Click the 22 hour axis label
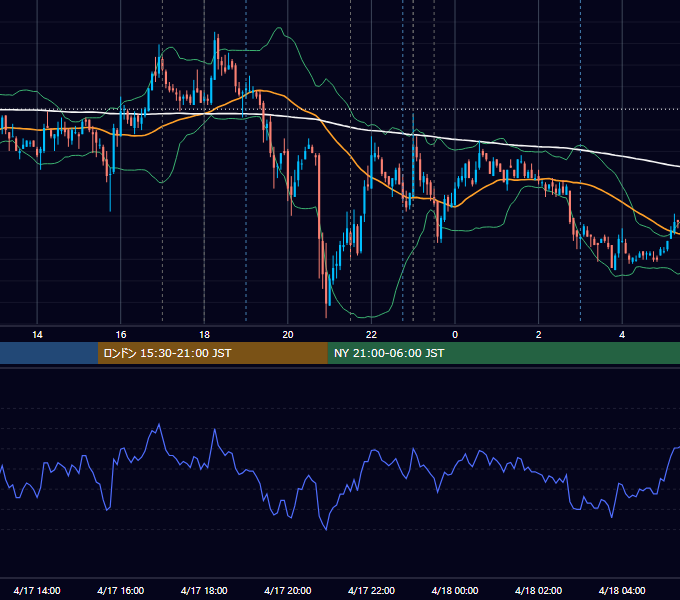 (371, 335)
